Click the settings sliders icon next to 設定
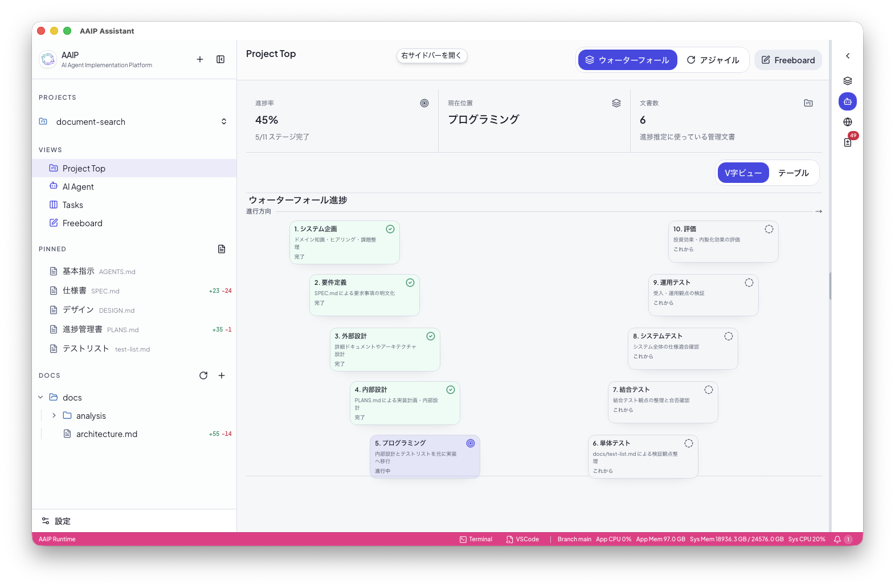This screenshot has height=588, width=895. [x=46, y=521]
